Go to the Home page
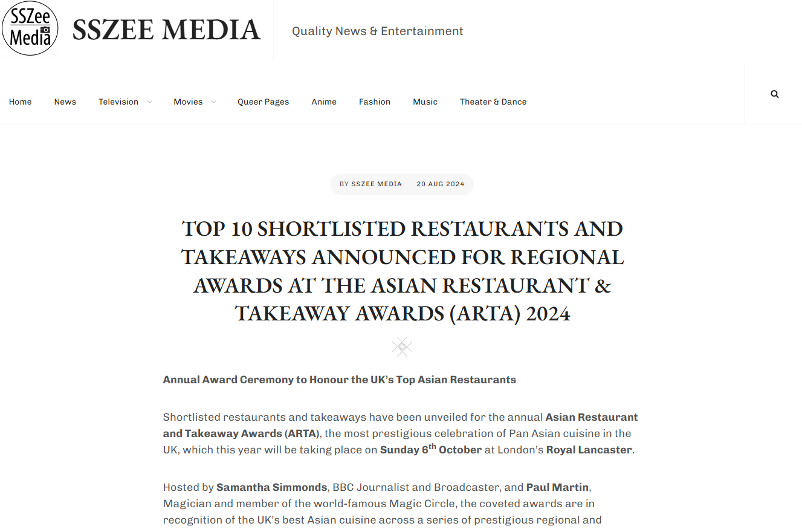 20,102
